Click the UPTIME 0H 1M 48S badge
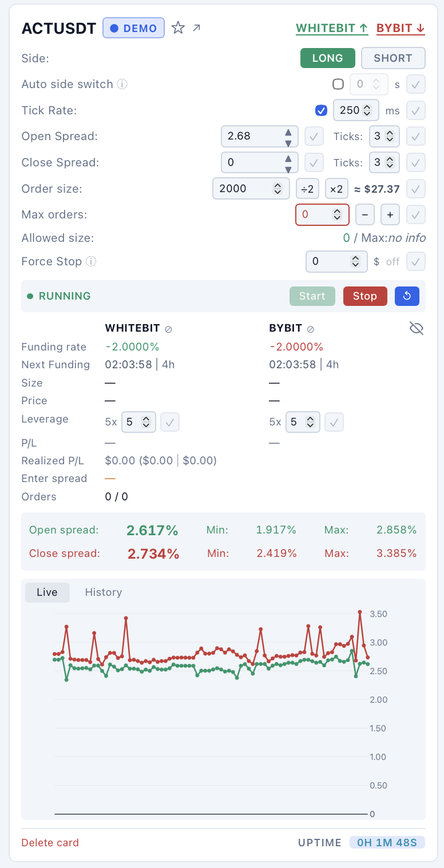Viewport: 444px width, 868px height. [x=387, y=842]
